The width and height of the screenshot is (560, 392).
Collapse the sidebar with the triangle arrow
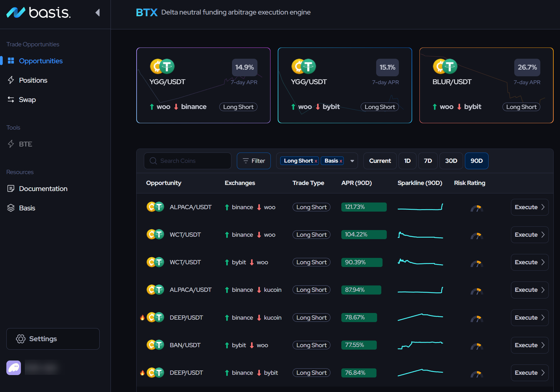(x=98, y=12)
